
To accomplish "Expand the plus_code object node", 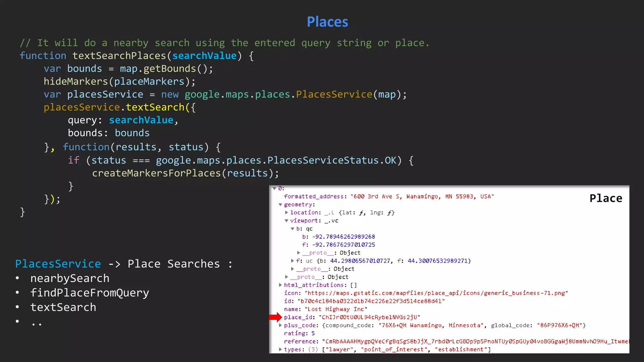I will 280,325.
